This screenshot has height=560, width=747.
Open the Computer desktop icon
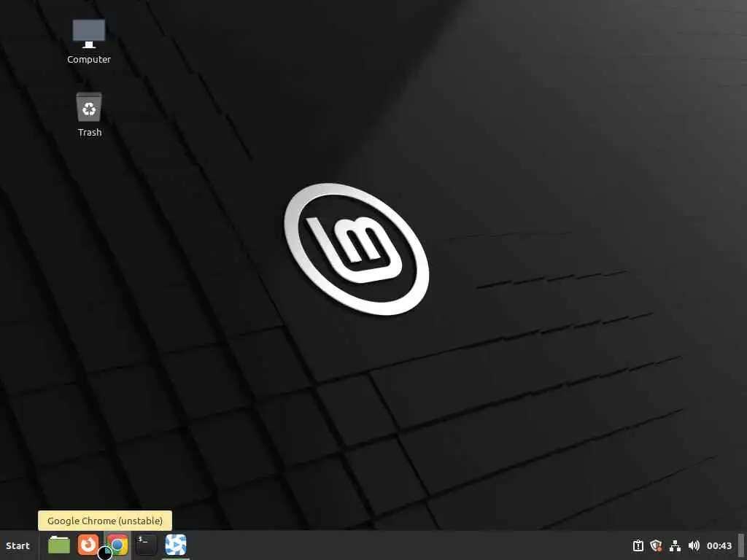88,34
